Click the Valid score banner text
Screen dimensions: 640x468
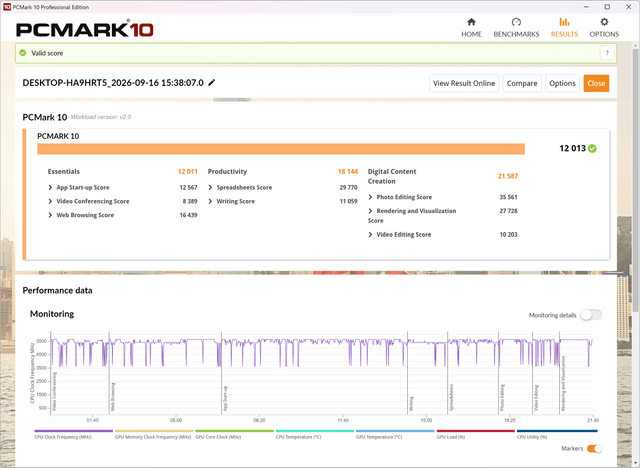[x=47, y=53]
